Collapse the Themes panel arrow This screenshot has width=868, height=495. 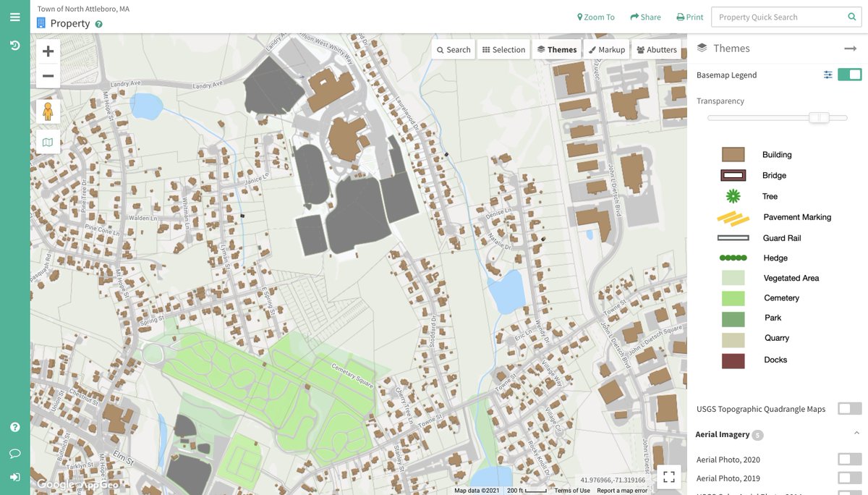[x=850, y=48]
